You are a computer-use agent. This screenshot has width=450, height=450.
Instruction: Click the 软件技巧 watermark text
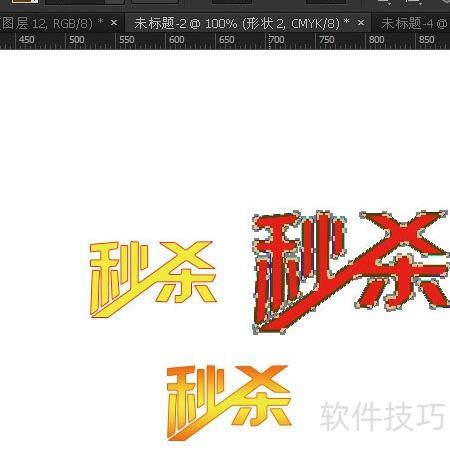point(382,416)
